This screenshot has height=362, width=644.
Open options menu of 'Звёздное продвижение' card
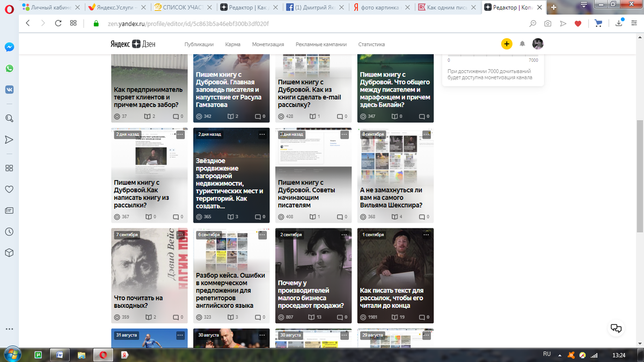(x=262, y=135)
